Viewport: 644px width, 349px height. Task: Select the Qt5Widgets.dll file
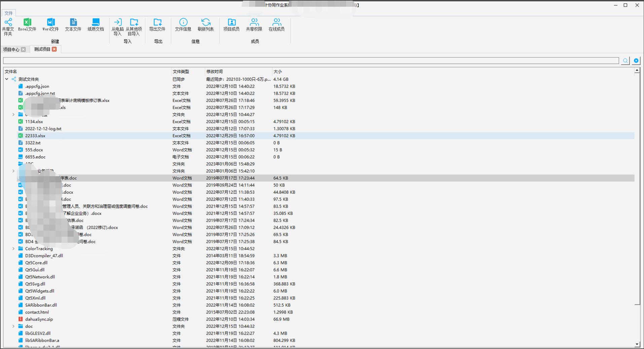click(x=40, y=291)
